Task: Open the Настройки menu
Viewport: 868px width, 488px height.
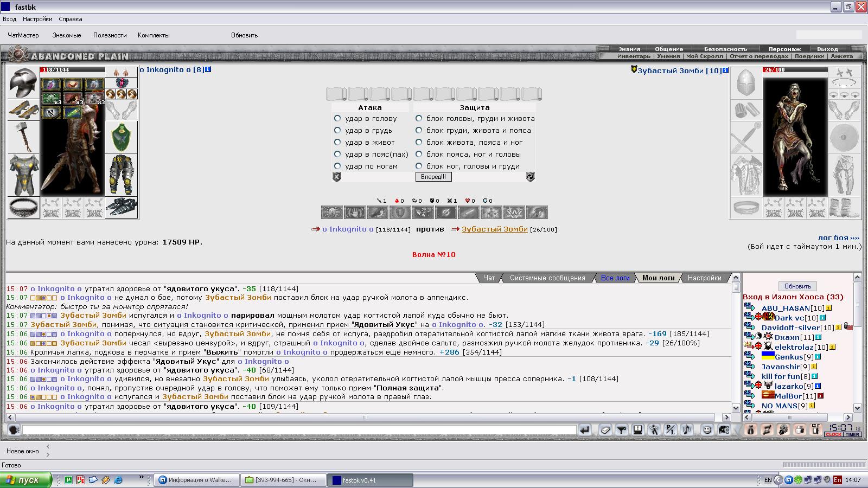Action: point(37,19)
